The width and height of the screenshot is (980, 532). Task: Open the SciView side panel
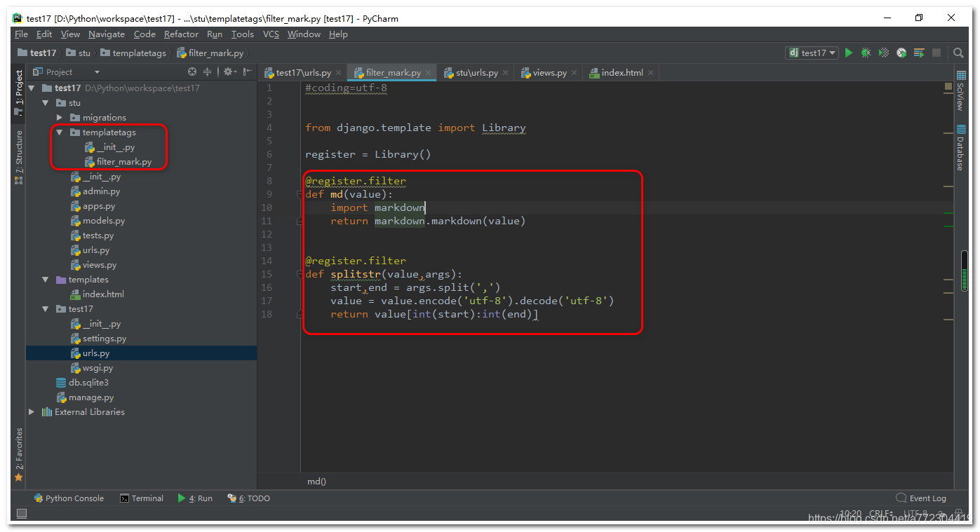point(960,91)
